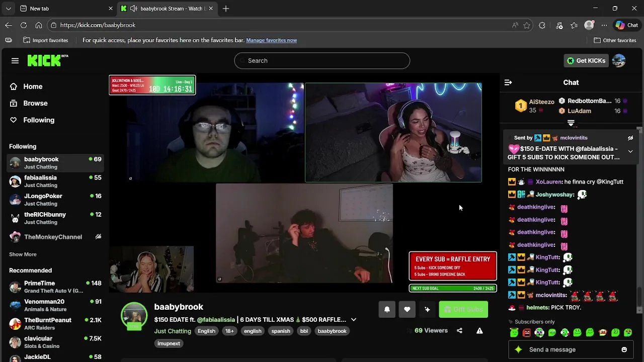Click @fabiaalissia mention in stream title
Image resolution: width=644 pixels, height=362 pixels.
(216, 320)
